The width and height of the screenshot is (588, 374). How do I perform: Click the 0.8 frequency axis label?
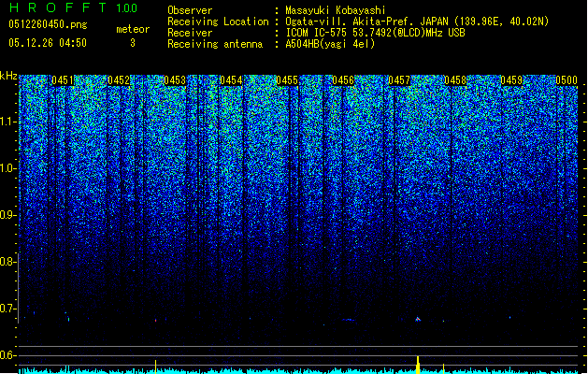pos(8,262)
